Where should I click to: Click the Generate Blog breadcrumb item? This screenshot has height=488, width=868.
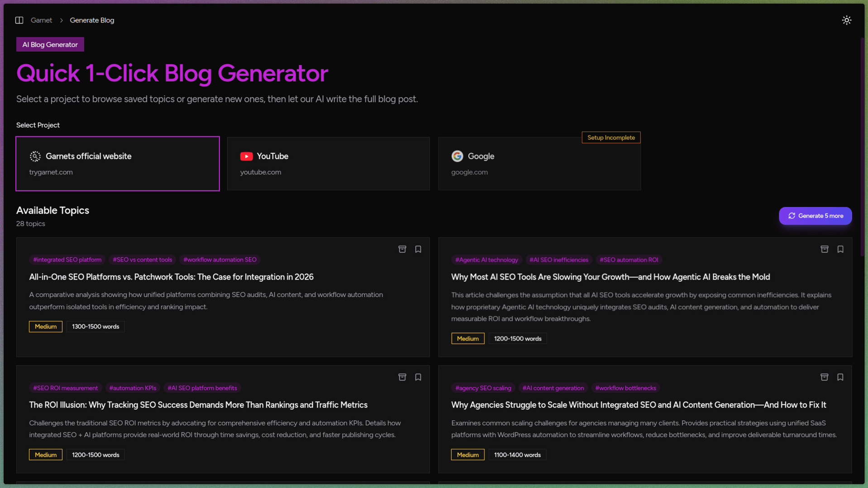[x=92, y=20]
